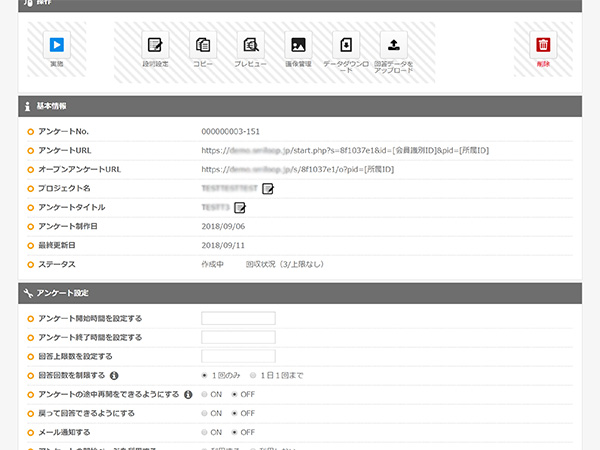Click the アンケート終了時間 input field

[x=238, y=338]
